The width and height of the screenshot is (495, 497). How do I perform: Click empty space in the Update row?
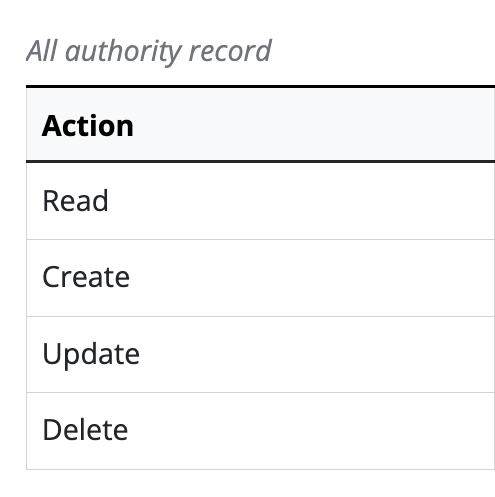(x=300, y=354)
